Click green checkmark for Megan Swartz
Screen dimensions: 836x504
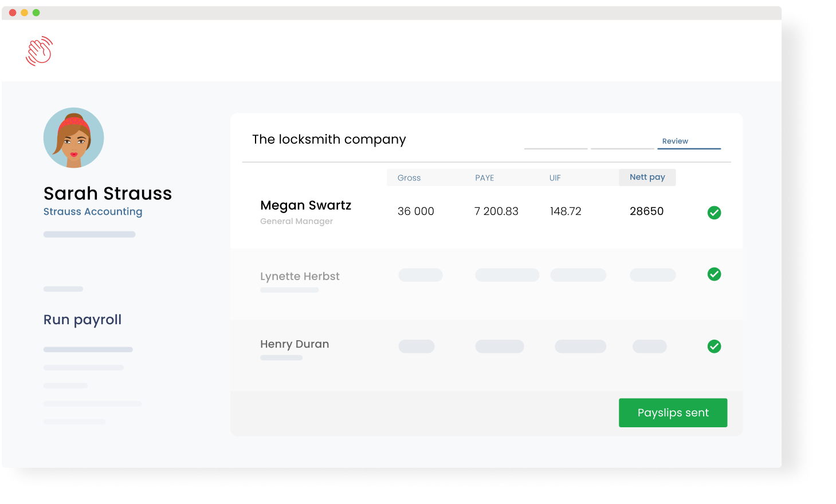pyautogui.click(x=714, y=212)
